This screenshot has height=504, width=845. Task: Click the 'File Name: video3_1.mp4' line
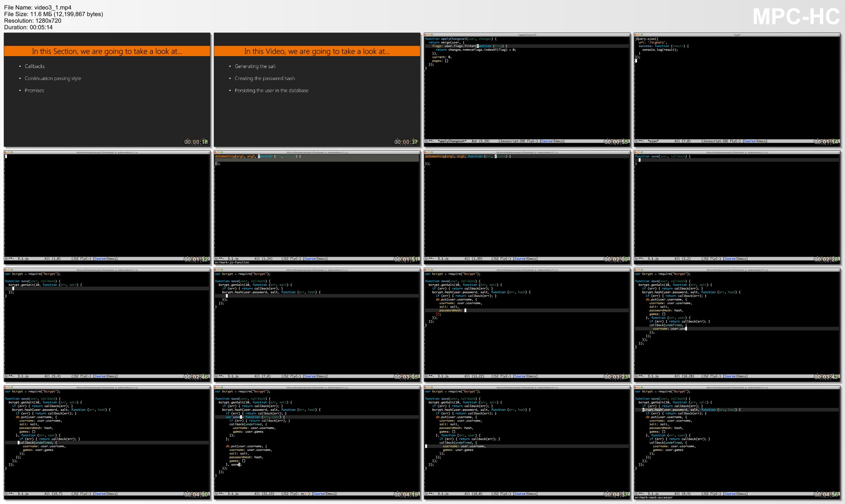tap(38, 7)
